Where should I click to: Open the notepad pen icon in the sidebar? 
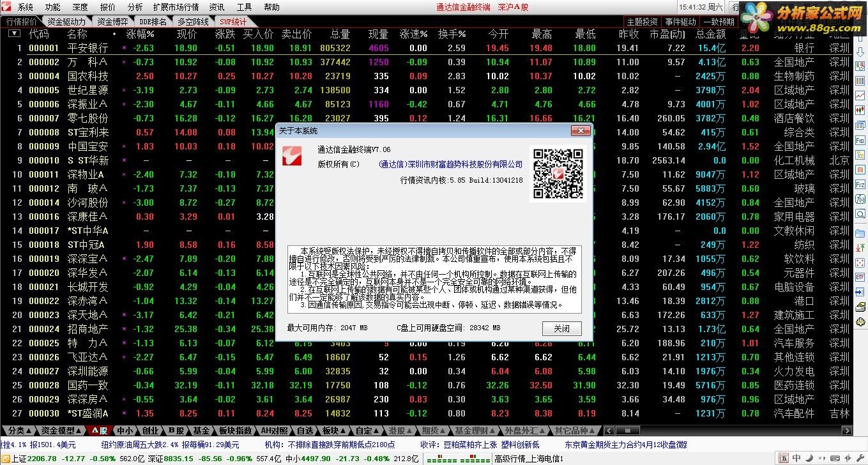(860, 306)
